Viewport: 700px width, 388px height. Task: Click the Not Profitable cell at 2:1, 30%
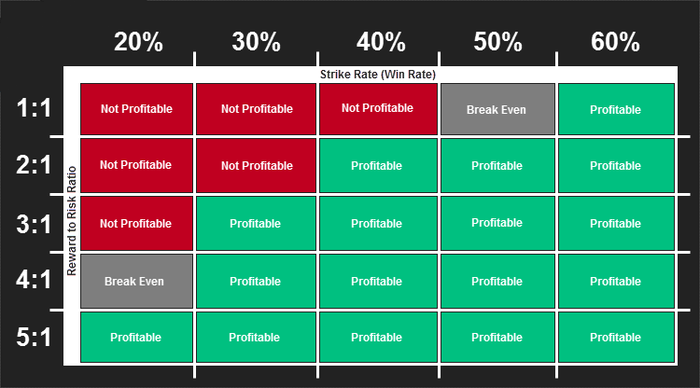[x=256, y=166]
